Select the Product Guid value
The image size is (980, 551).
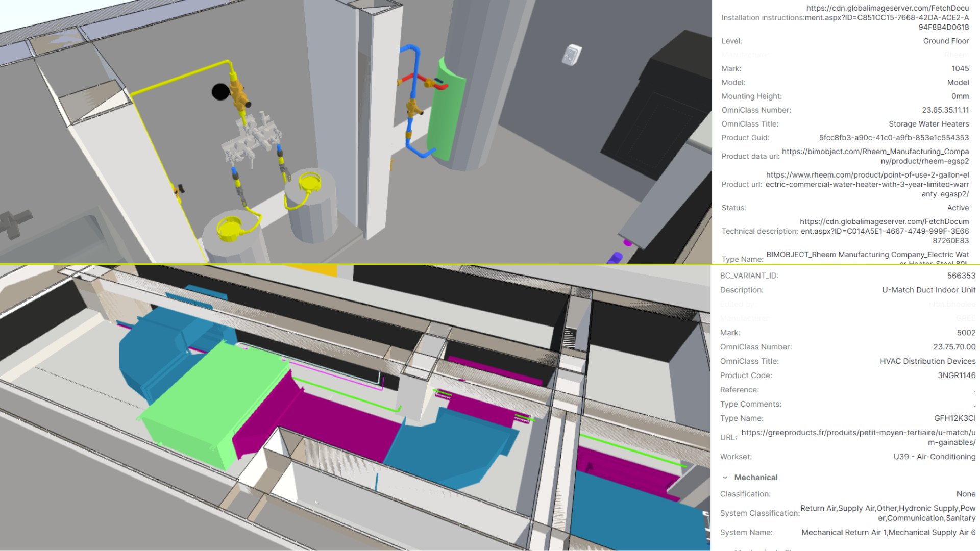click(893, 138)
